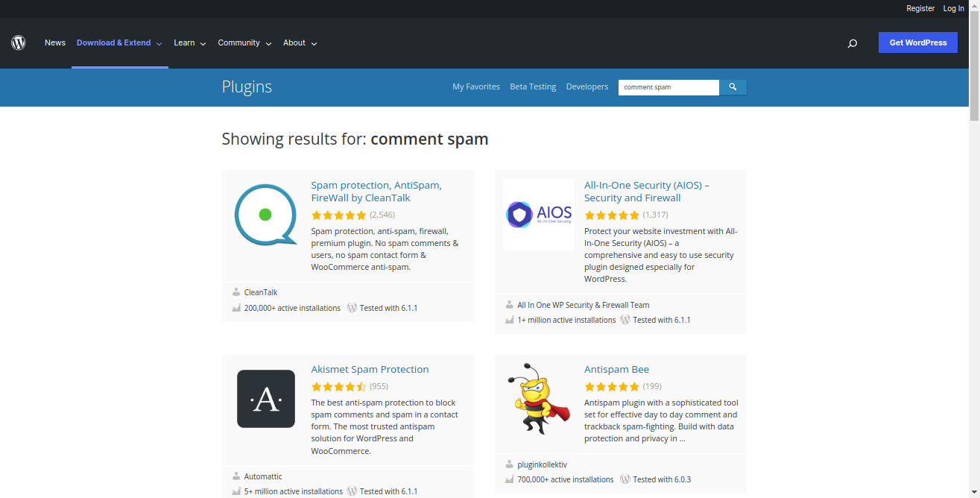Click '5+ million active installations' text
Screen dimensions: 980x498
tap(294, 491)
